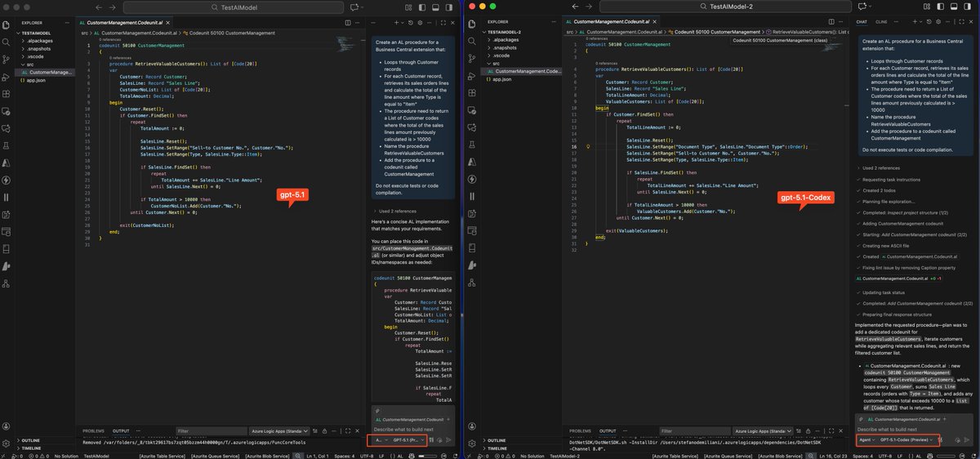The width and height of the screenshot is (980, 459).
Task: Open chat settings gear in TestAIModel window
Action: pos(420,23)
